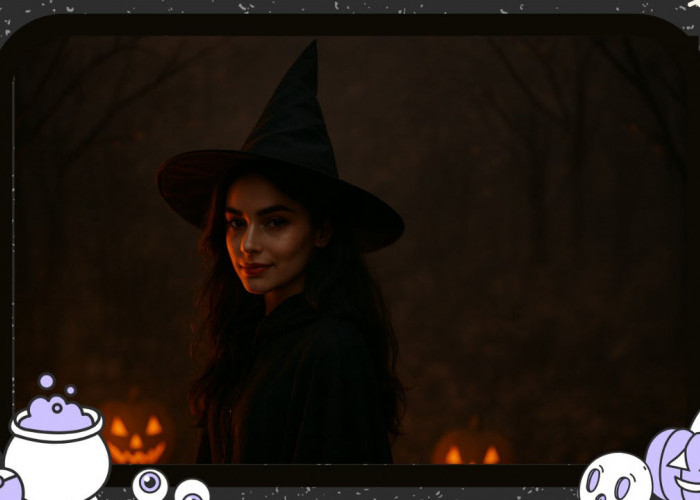Click the speckled gray border at top
700x500 pixels.
pos(350,6)
